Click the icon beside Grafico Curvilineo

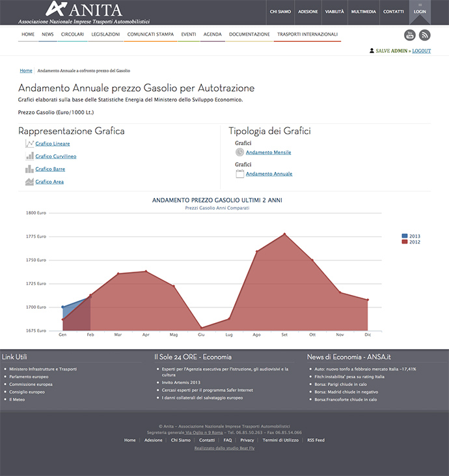pyautogui.click(x=29, y=156)
